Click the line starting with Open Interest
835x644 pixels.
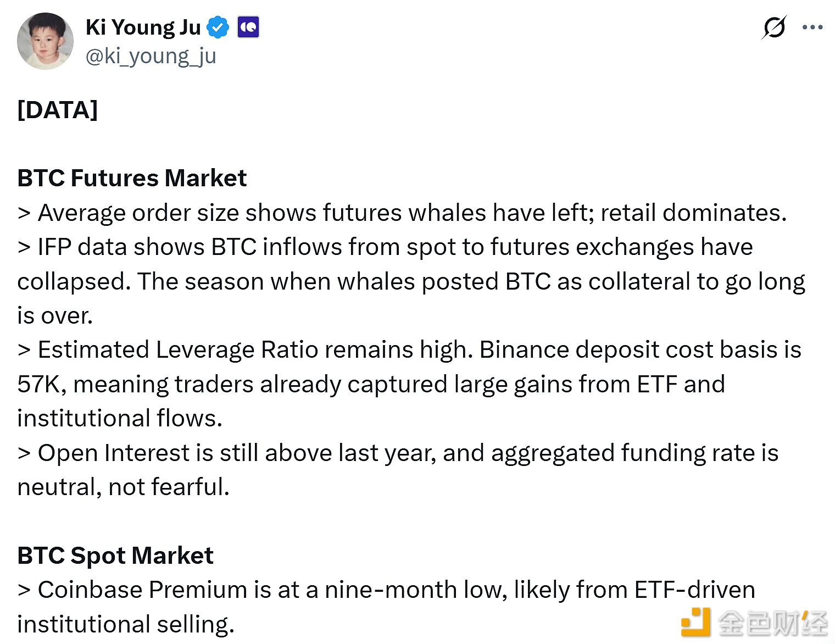(398, 453)
